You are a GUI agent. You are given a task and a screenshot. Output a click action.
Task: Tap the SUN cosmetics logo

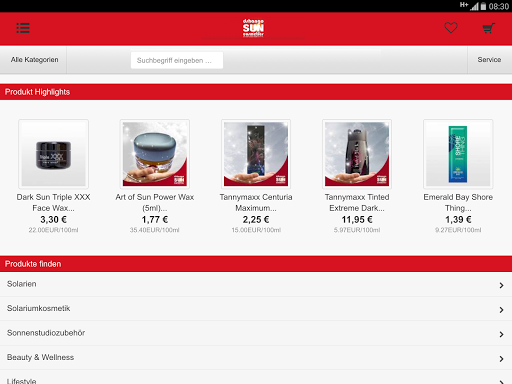(x=253, y=28)
